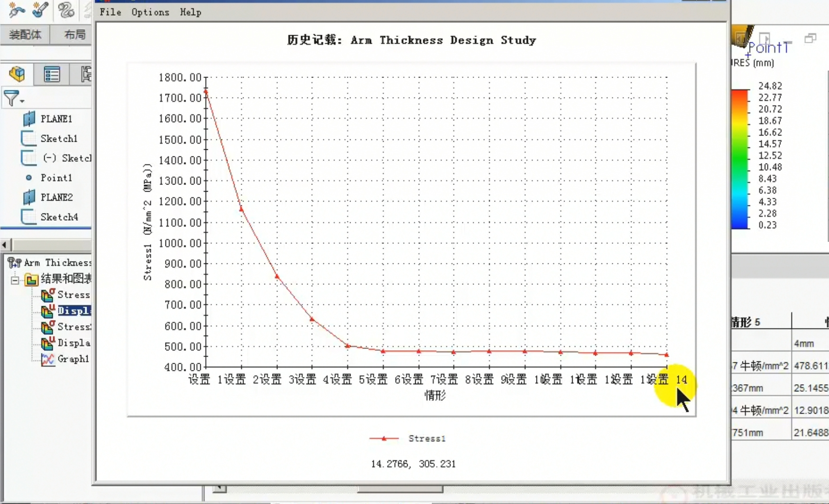Click the Stress1 legend entry
Viewport: 829px width, 504px height.
coord(408,438)
